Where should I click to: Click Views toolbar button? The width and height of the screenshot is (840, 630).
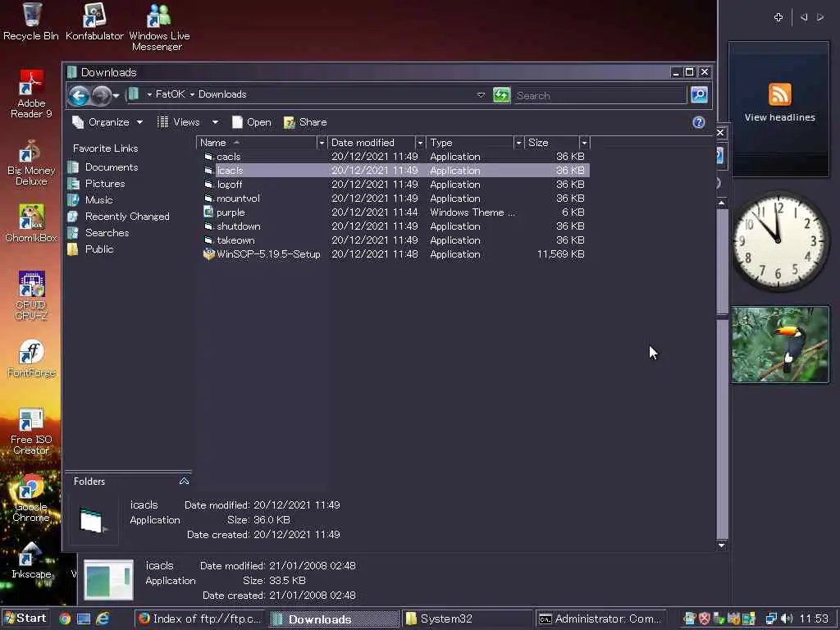[x=178, y=122]
